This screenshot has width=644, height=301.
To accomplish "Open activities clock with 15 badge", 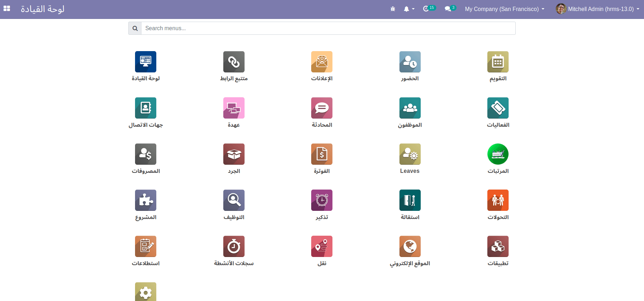I will click(429, 9).
